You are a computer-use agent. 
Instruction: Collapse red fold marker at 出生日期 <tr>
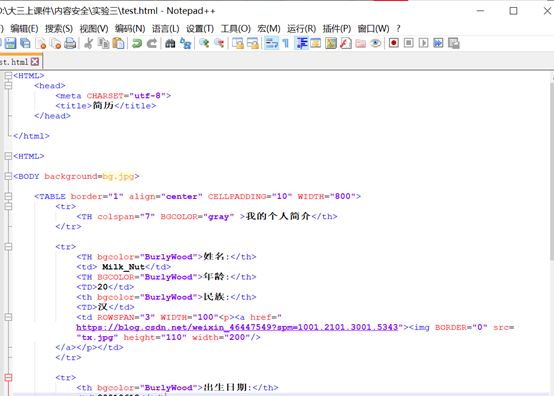(8, 378)
